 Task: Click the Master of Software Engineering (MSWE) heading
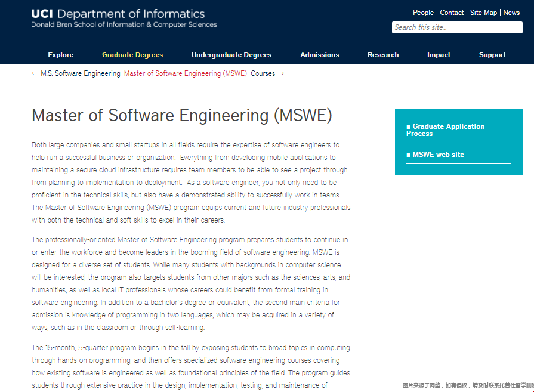point(182,115)
